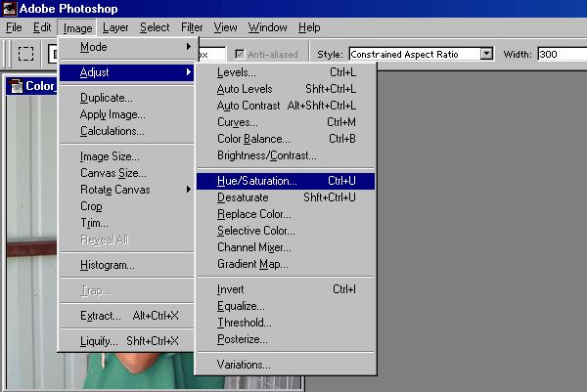Click the Width field showing 300
Viewport: 587px width, 392px height.
[562, 54]
